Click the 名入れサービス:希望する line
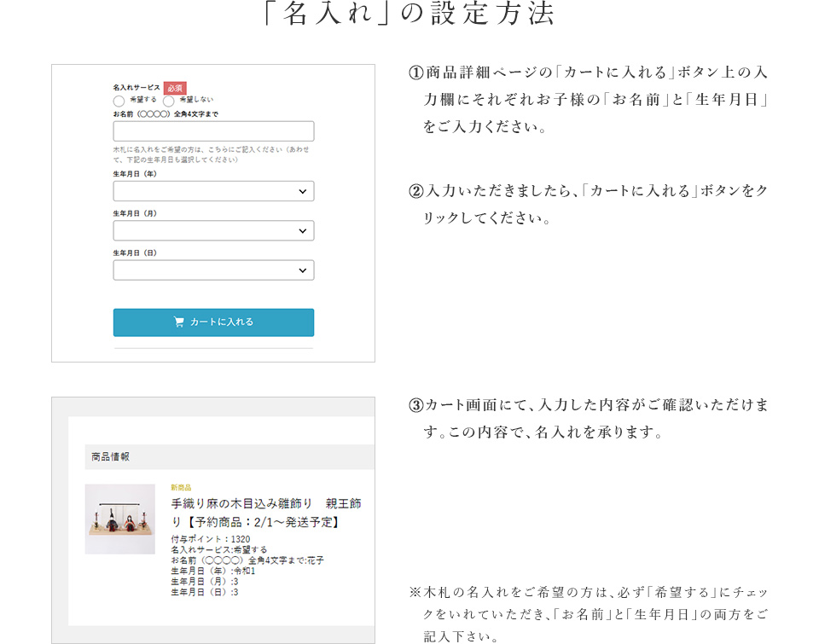This screenshot has width=819, height=644. (219, 549)
